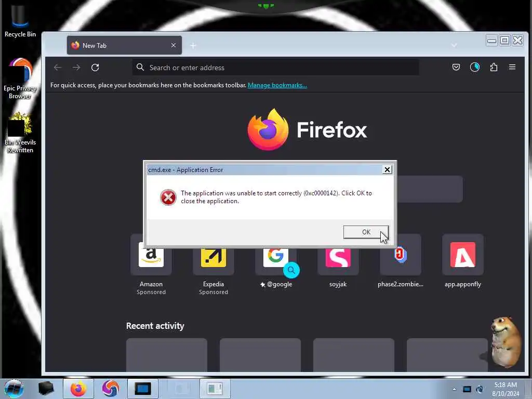Click the hamster desktop pet at bottom right
The width and height of the screenshot is (532, 399).
click(506, 342)
